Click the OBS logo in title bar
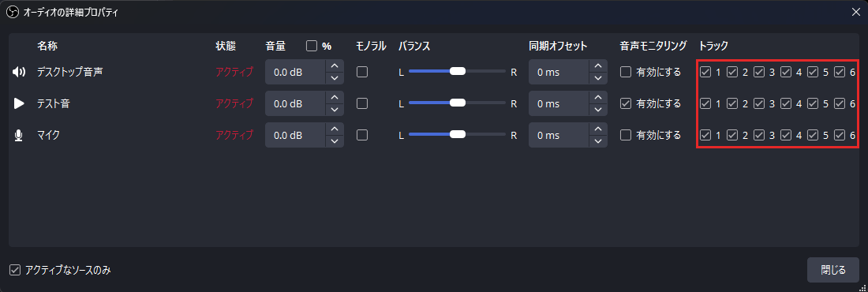868x292 pixels. pyautogui.click(x=12, y=12)
